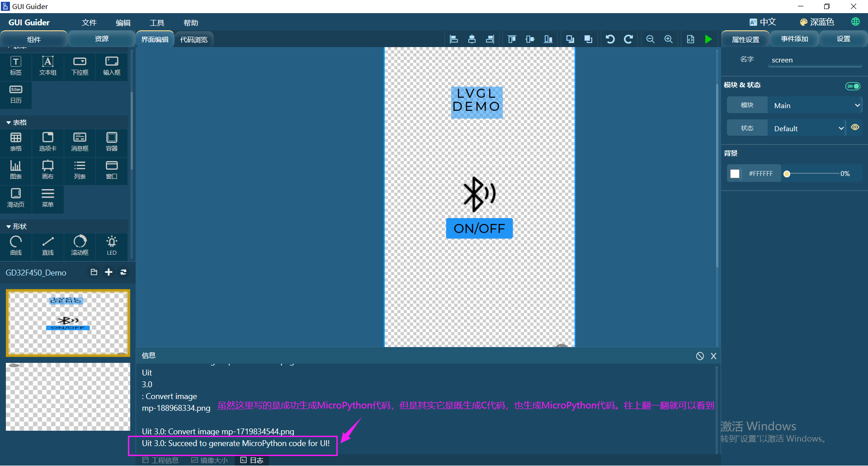This screenshot has height=466, width=868.
Task: Click the swap screens icon
Action: [x=123, y=272]
